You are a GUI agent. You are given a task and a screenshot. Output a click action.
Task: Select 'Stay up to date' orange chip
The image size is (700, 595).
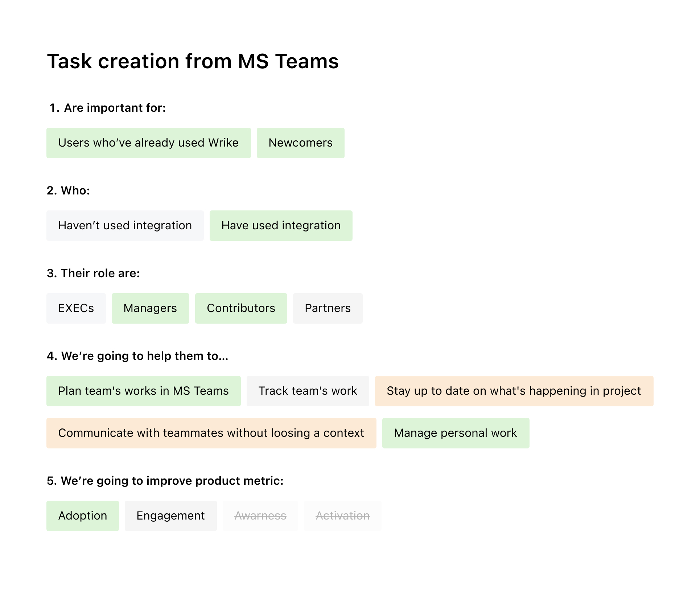point(514,391)
